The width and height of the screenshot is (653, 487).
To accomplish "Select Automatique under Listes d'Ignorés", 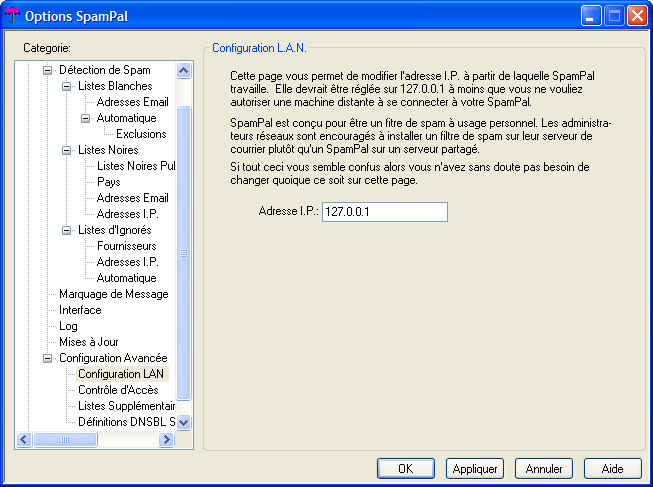I will point(127,278).
